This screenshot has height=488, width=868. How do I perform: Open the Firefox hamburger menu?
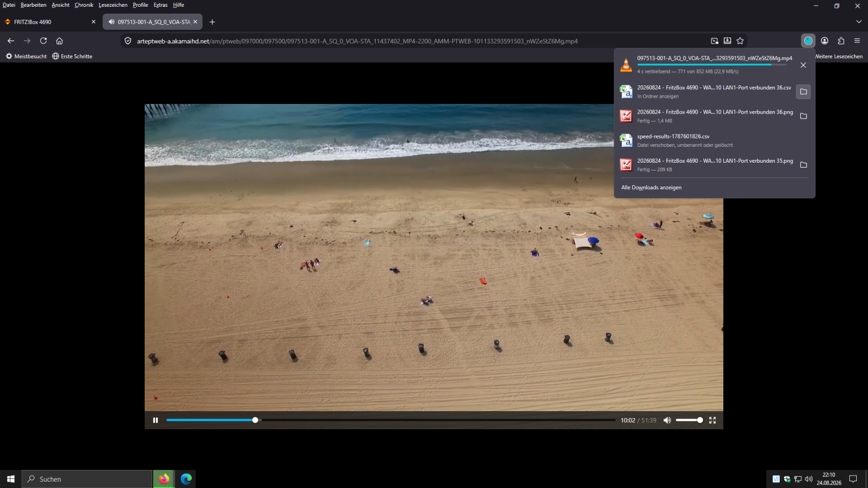pyautogui.click(x=857, y=41)
